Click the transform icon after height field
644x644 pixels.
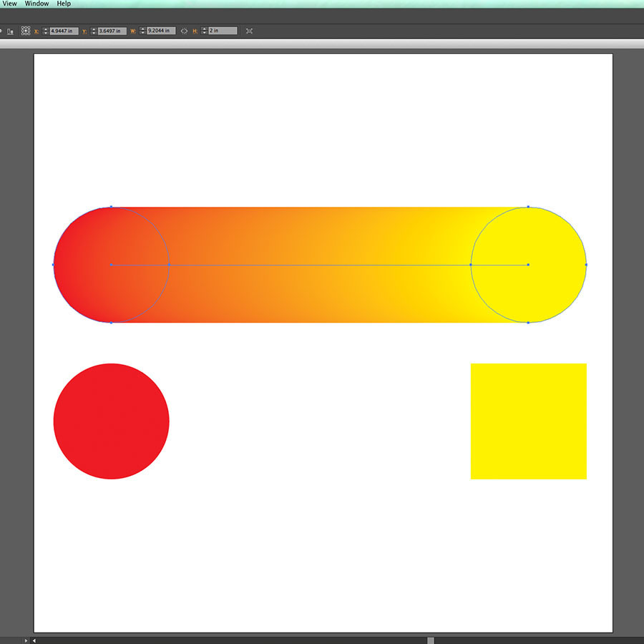point(249,31)
